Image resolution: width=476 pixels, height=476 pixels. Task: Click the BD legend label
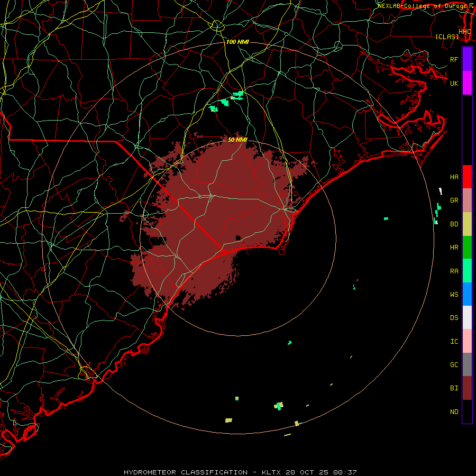454,224
